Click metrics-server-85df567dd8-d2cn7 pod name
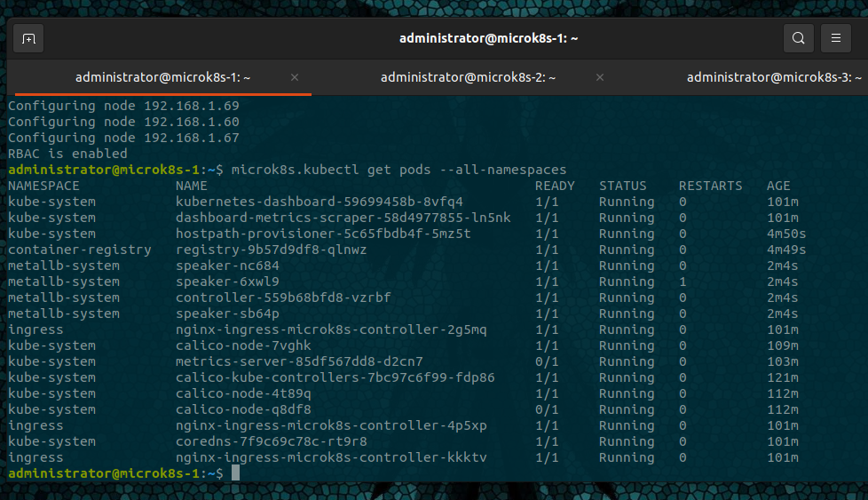Screen dimensions: 868x500 [x=299, y=362]
